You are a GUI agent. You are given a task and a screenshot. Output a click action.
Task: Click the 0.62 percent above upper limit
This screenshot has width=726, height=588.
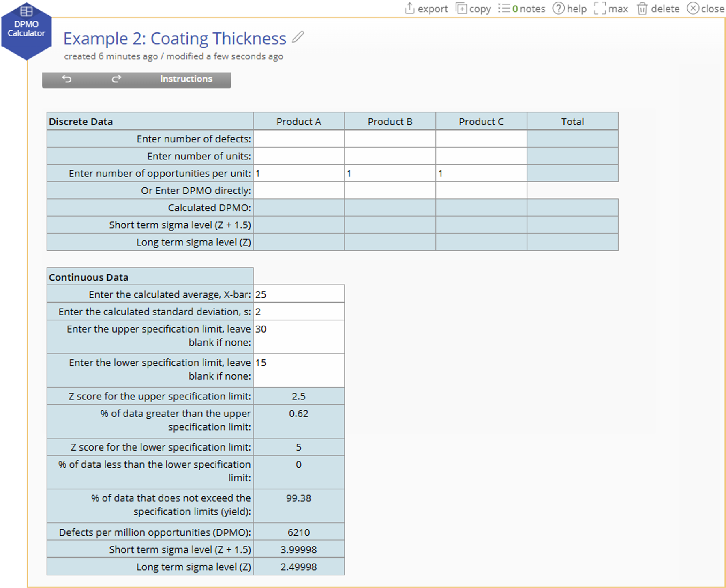click(x=299, y=414)
